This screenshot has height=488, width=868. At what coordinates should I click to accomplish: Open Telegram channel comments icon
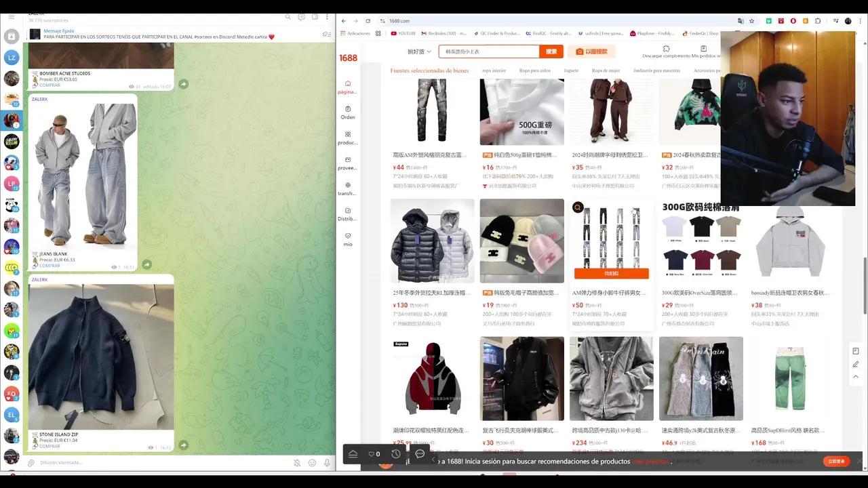(x=301, y=17)
